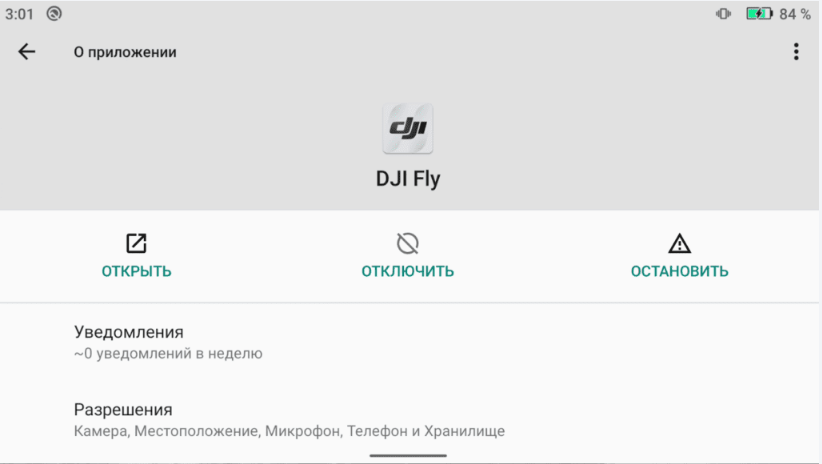Viewport: 822px width, 464px height.
Task: Tap the battery charging icon
Action: coord(759,14)
